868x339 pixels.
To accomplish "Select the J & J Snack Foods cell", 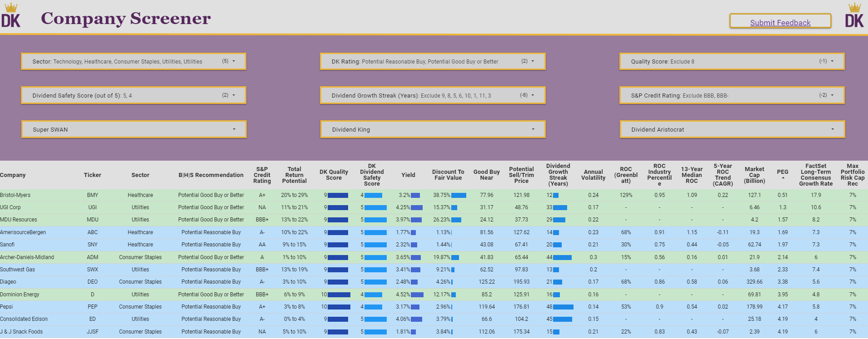I will pos(21,332).
